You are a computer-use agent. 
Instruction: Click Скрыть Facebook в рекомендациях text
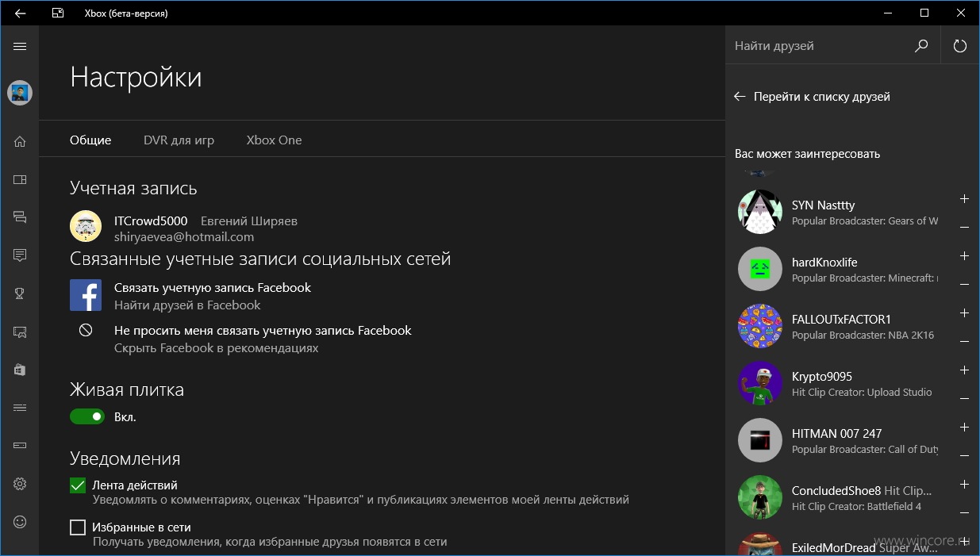216,347
